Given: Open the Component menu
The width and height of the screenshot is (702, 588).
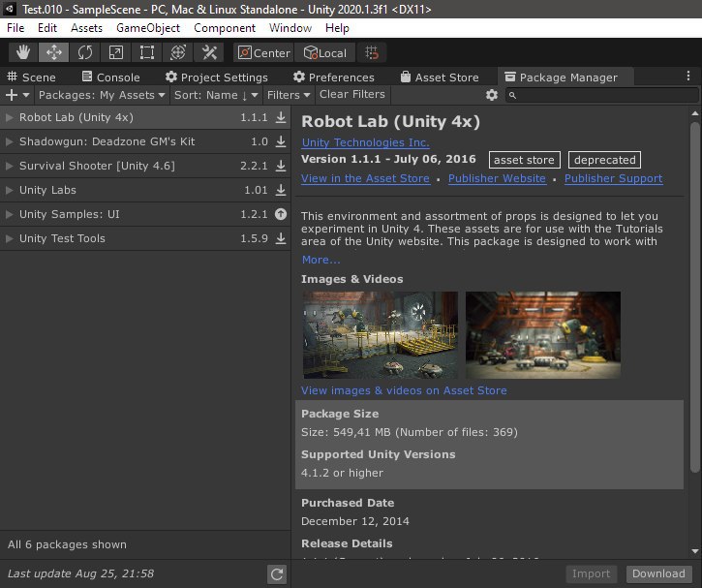Looking at the screenshot, I should point(225,28).
